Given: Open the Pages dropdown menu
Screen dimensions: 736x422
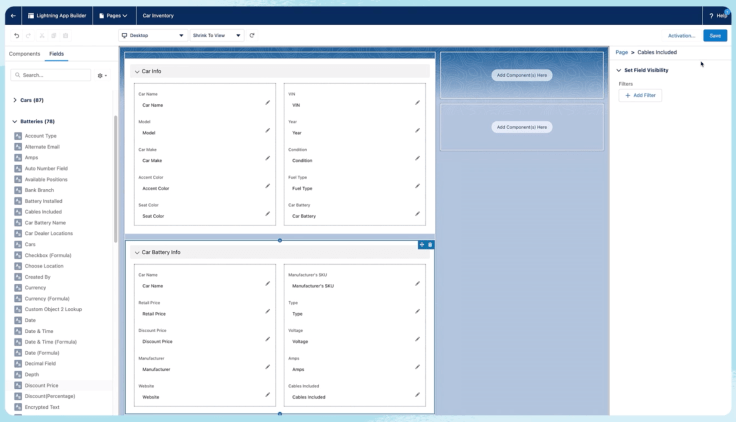Looking at the screenshot, I should coord(114,15).
